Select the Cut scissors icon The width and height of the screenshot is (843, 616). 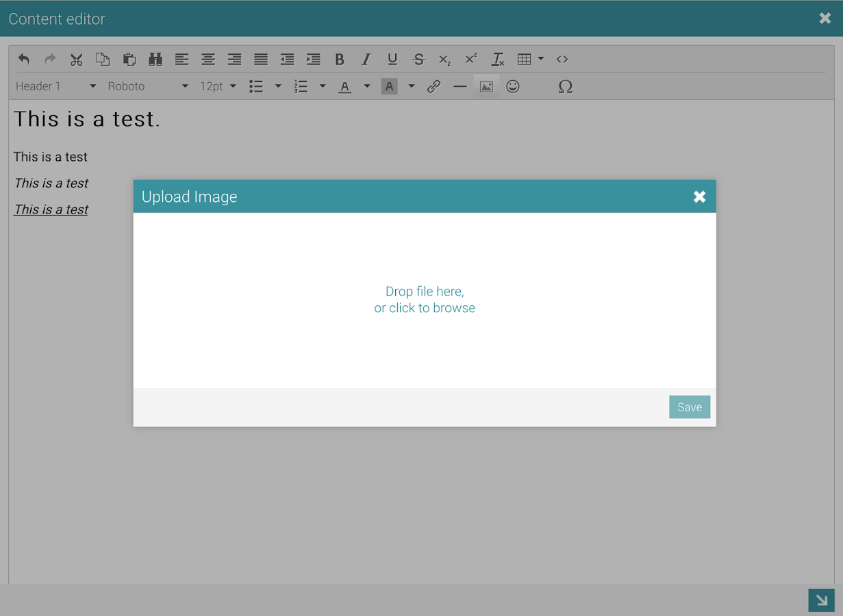76,60
